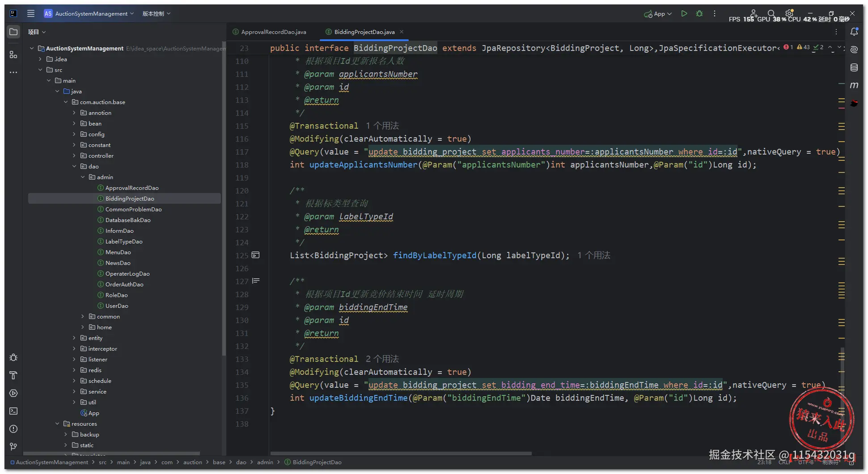The image size is (868, 474).
Task: Select NewsDao in the project tree
Action: click(x=118, y=263)
